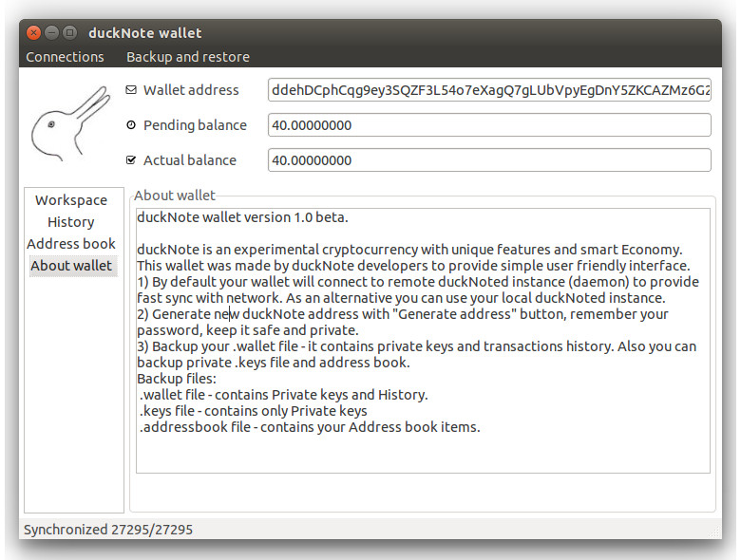Click the envelope icon beside Wallet address
Image resolution: width=741 pixels, height=560 pixels.
coord(131,90)
